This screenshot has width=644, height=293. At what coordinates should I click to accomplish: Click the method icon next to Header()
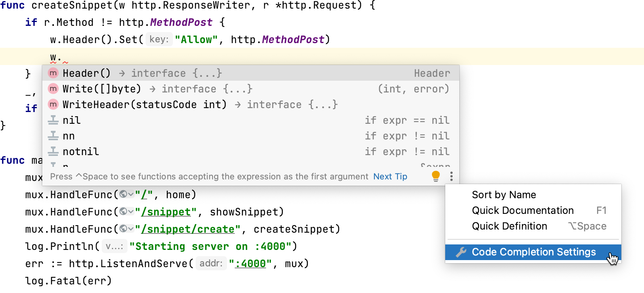coord(53,73)
